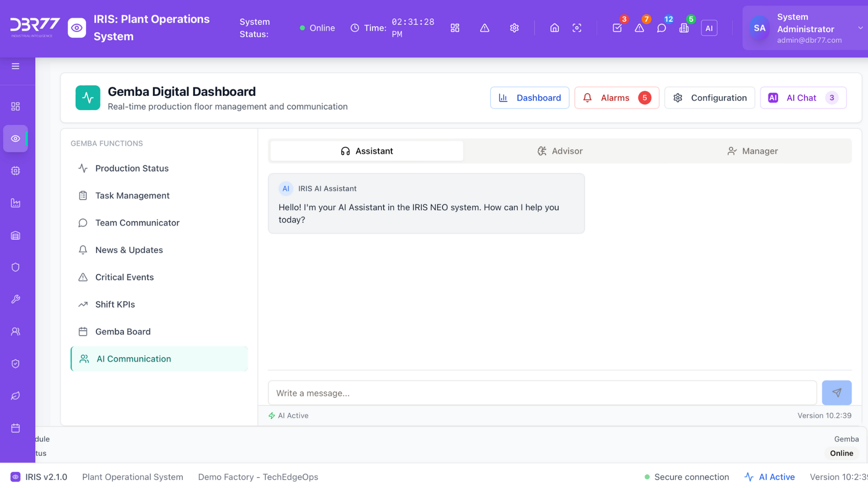Image resolution: width=868 pixels, height=488 pixels.
Task: Click the Configuration button
Action: [x=709, y=98]
